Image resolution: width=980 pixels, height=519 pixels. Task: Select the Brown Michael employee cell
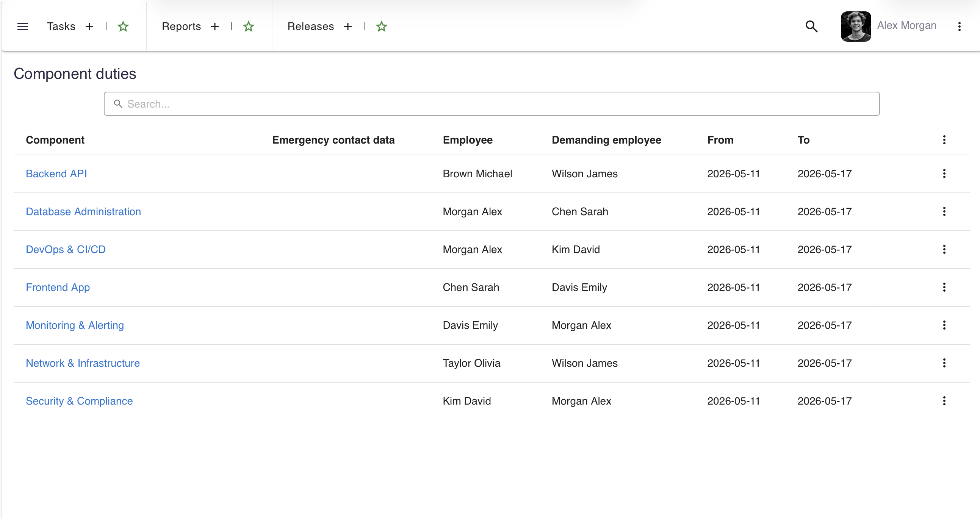(477, 174)
